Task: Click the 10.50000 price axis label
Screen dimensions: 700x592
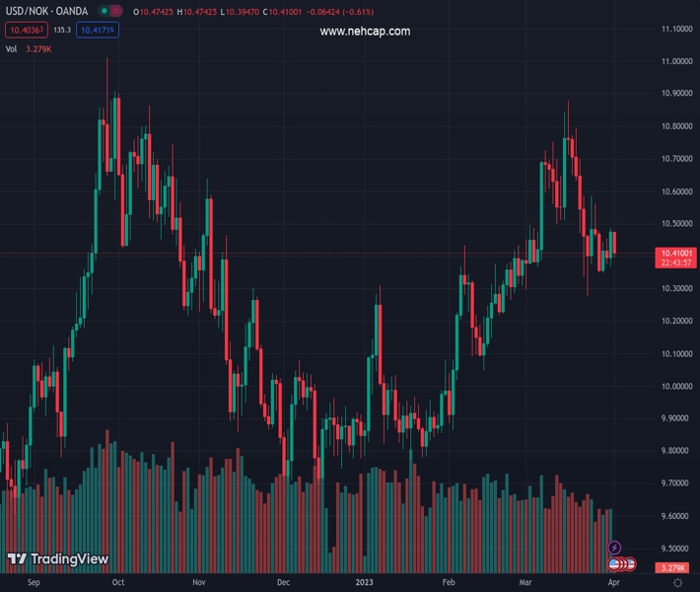Action: click(676, 224)
